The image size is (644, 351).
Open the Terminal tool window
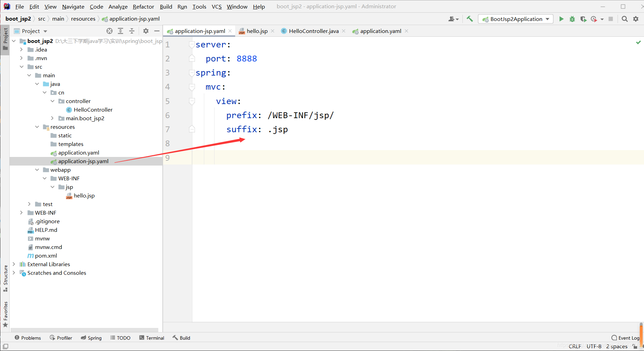[x=151, y=338]
